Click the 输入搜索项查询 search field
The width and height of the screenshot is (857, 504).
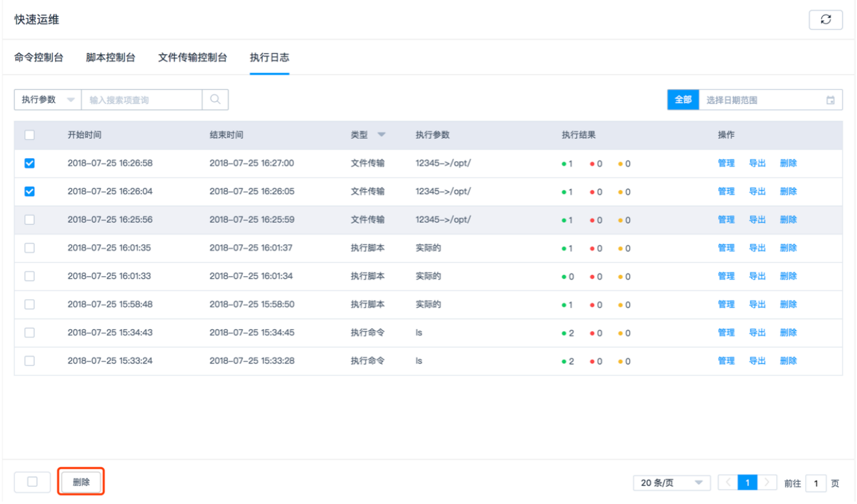[x=142, y=100]
